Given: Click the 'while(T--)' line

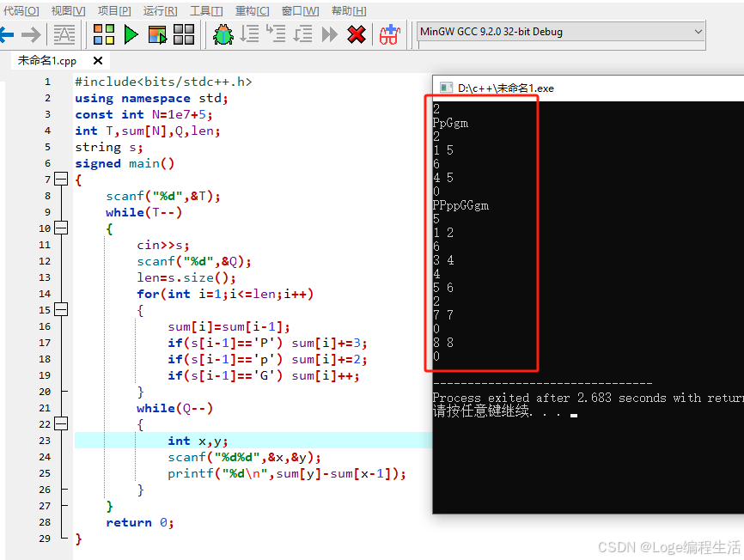Looking at the screenshot, I should click(x=143, y=212).
